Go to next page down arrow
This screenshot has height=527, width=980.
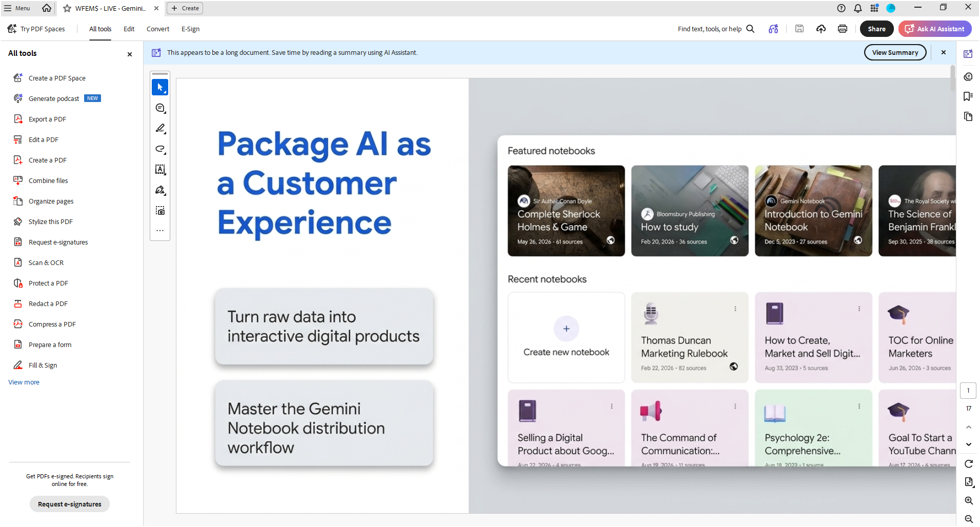(x=968, y=444)
